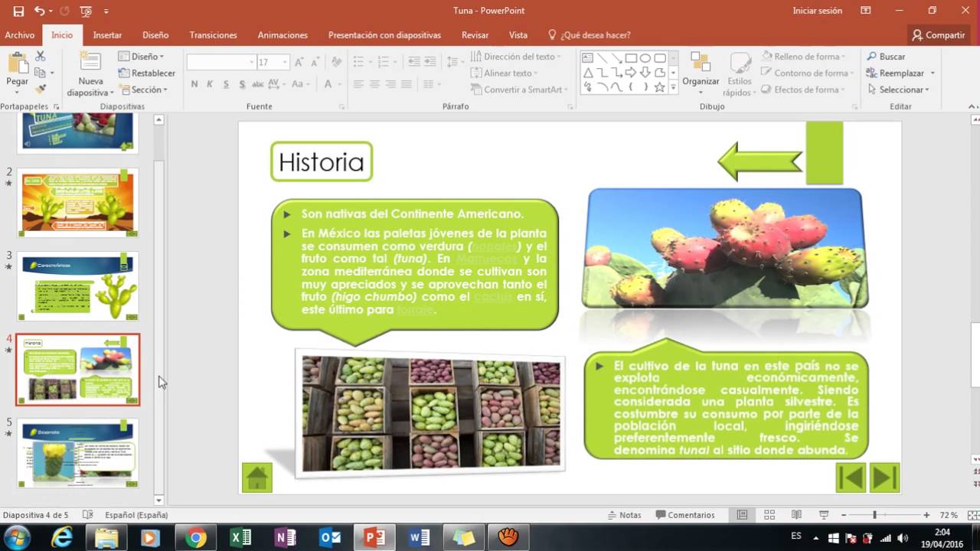Toggle numbered list

[383, 62]
